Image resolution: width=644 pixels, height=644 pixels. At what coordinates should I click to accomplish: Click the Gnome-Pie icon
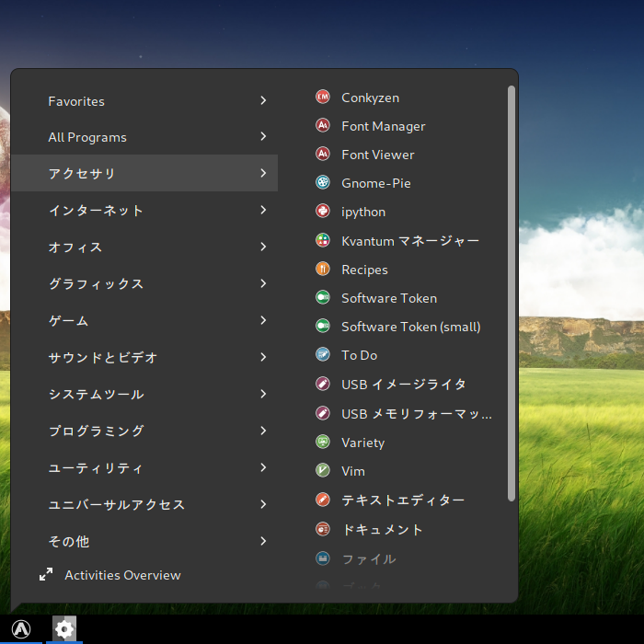click(x=323, y=182)
